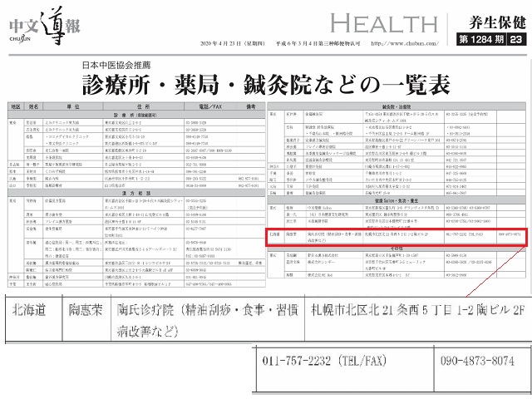Click the phone number 011-757-2232 (TEL/FAX)
The image size is (532, 399).
(324, 360)
